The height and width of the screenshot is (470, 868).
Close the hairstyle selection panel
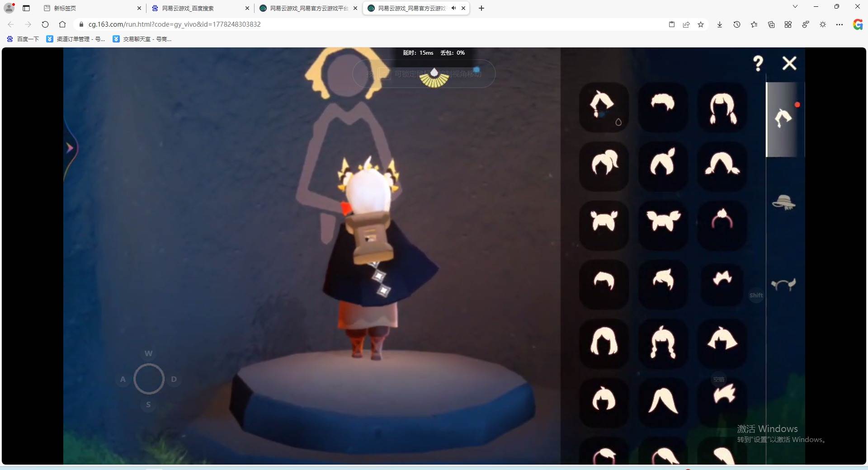(789, 63)
